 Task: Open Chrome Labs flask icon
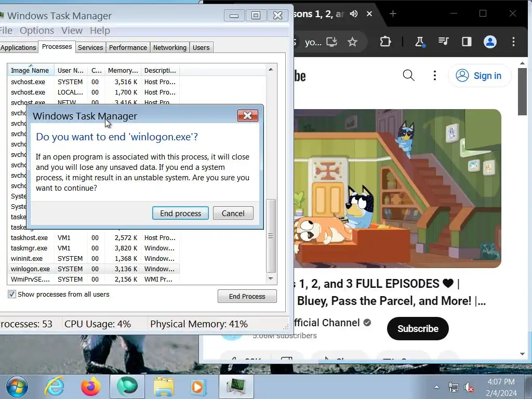[x=420, y=42]
